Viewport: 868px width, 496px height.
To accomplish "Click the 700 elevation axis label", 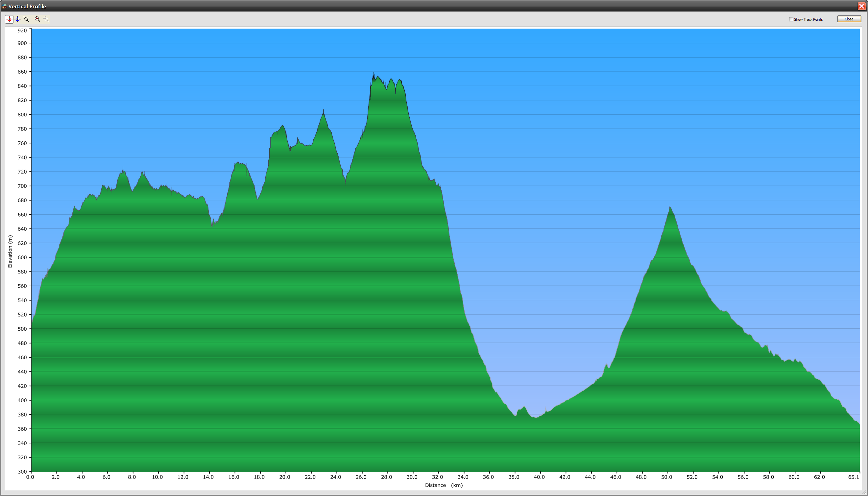I will pos(22,186).
